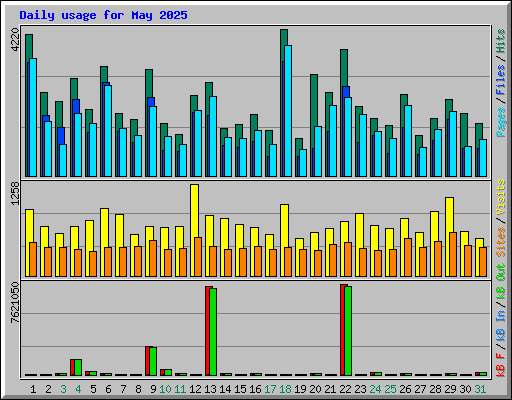Viewport: 512px width, 400px height.
Task: Click the yellow visits bar for day 6
Action: (105, 227)
